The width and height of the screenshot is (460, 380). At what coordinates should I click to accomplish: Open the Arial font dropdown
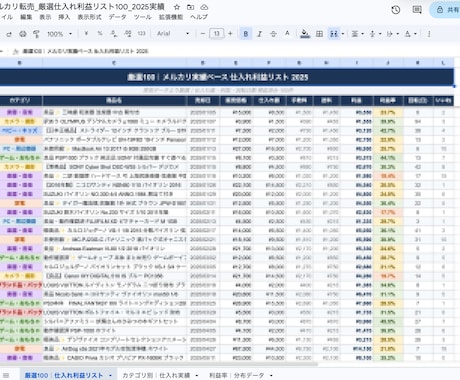(173, 33)
